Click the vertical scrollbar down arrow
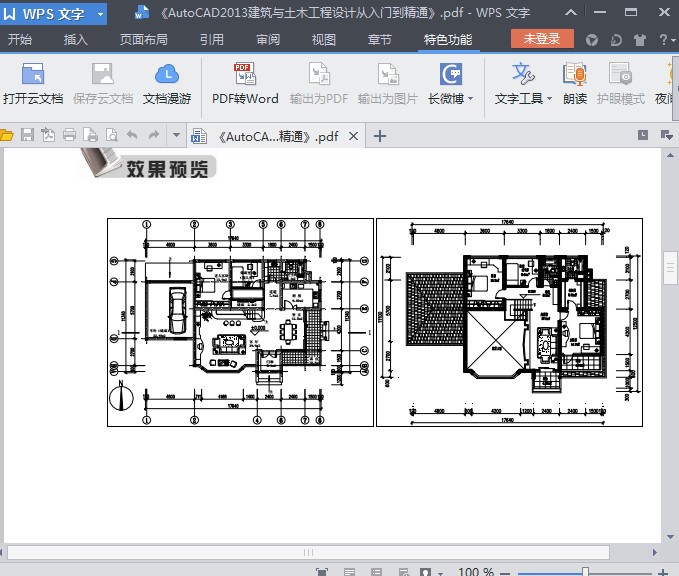This screenshot has width=679, height=576. coord(670,537)
